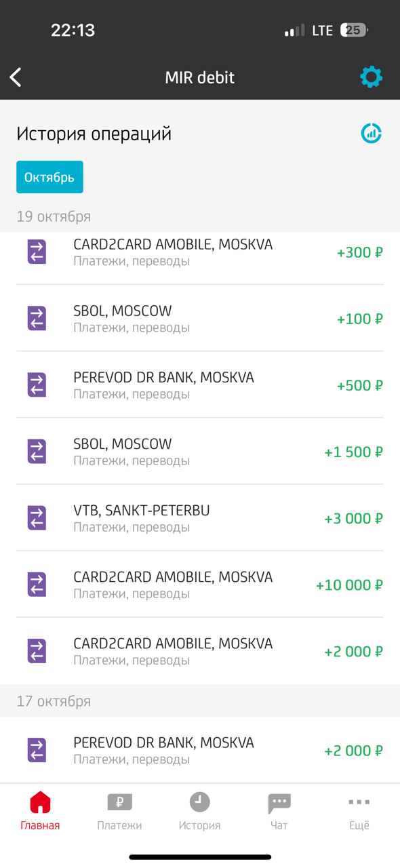Open the card settings gear icon
Screen dimensions: 400x868
coord(371,77)
